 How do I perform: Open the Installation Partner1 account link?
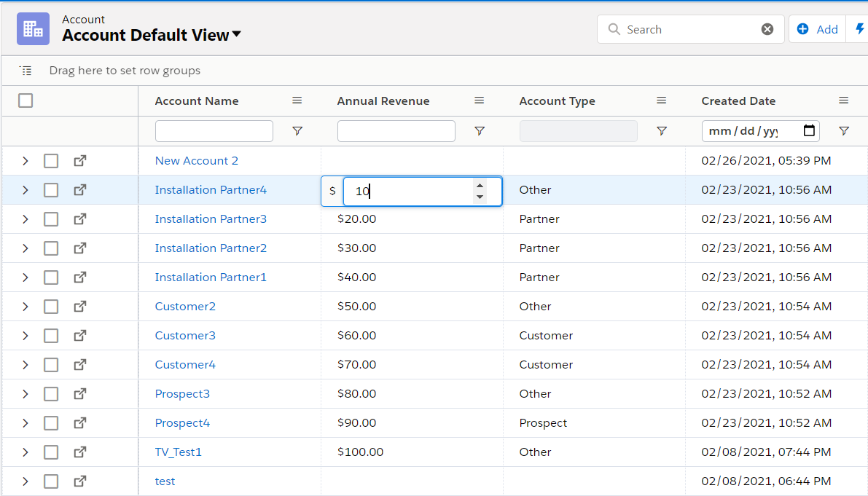(211, 277)
